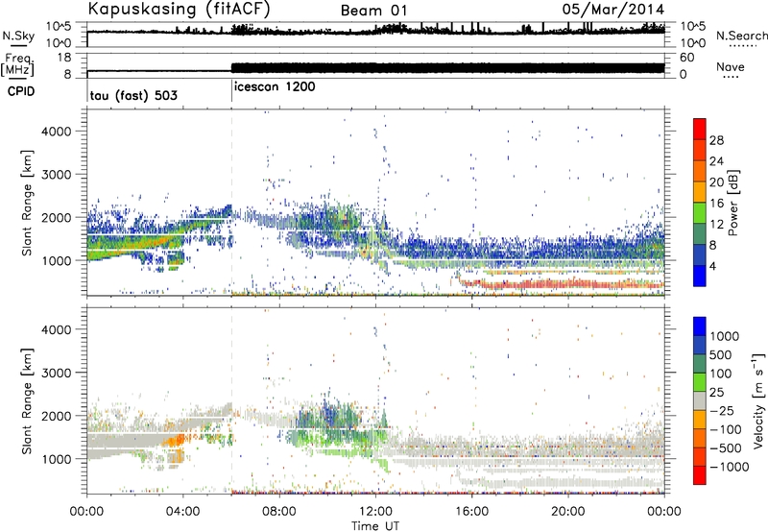Click the Nave legend label
Viewport: 768px width, 532px height.
point(731,66)
